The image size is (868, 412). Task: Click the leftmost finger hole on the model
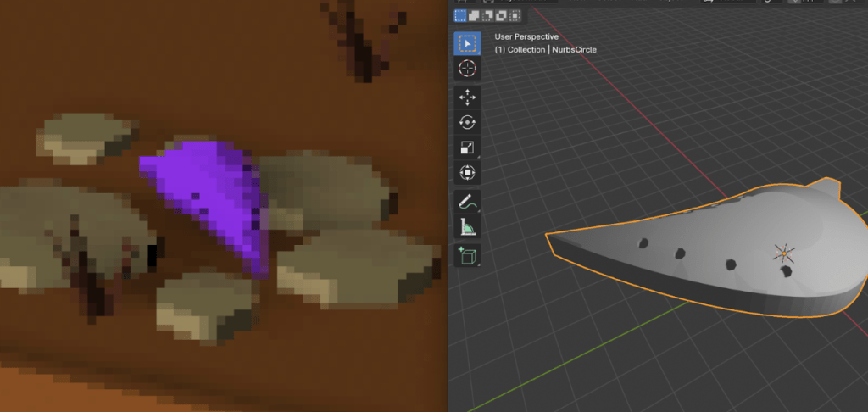pyautogui.click(x=643, y=243)
